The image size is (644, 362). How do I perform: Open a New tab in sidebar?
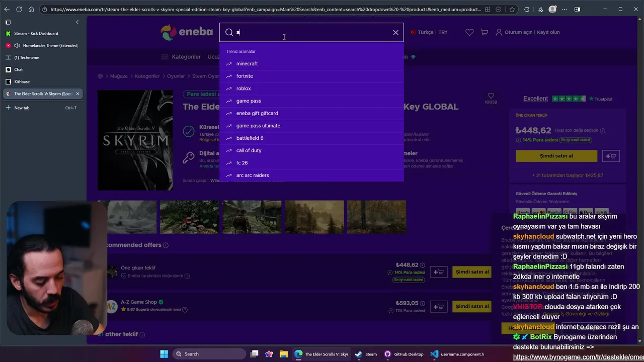42,108
